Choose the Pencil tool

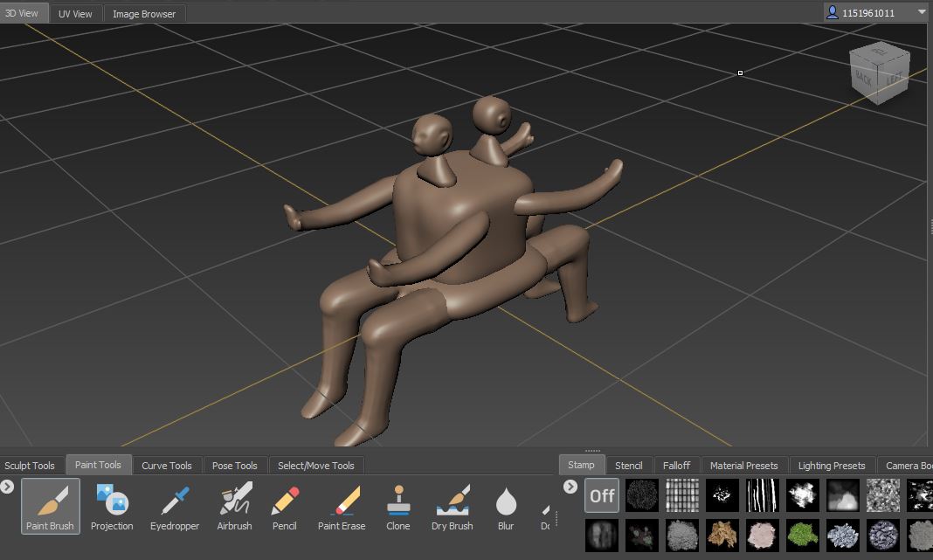(285, 506)
